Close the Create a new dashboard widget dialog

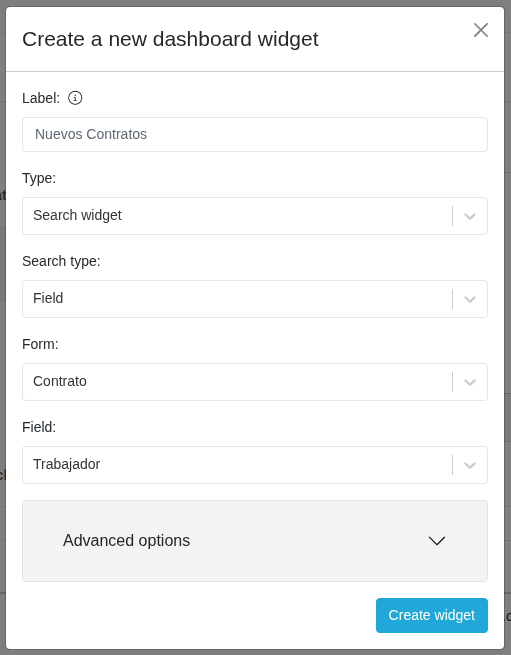coord(481,30)
